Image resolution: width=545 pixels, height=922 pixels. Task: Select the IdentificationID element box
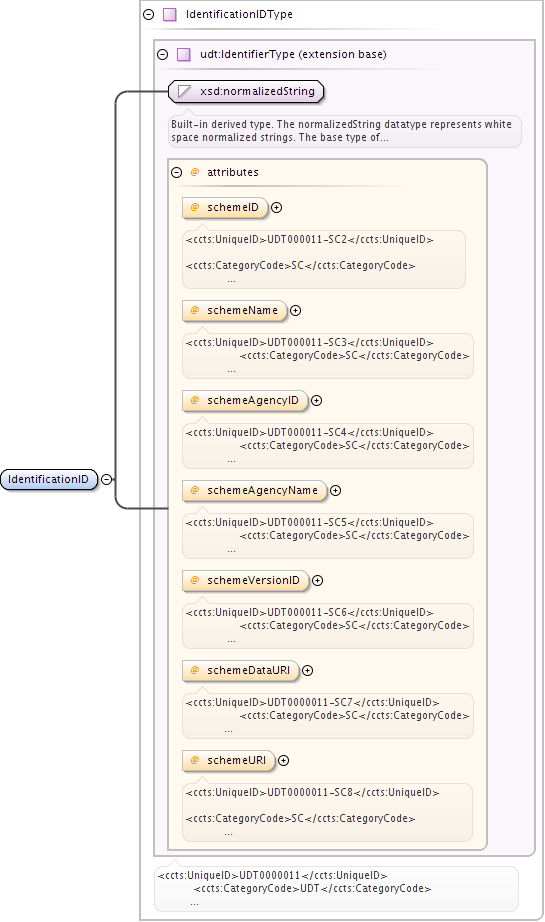[49, 479]
